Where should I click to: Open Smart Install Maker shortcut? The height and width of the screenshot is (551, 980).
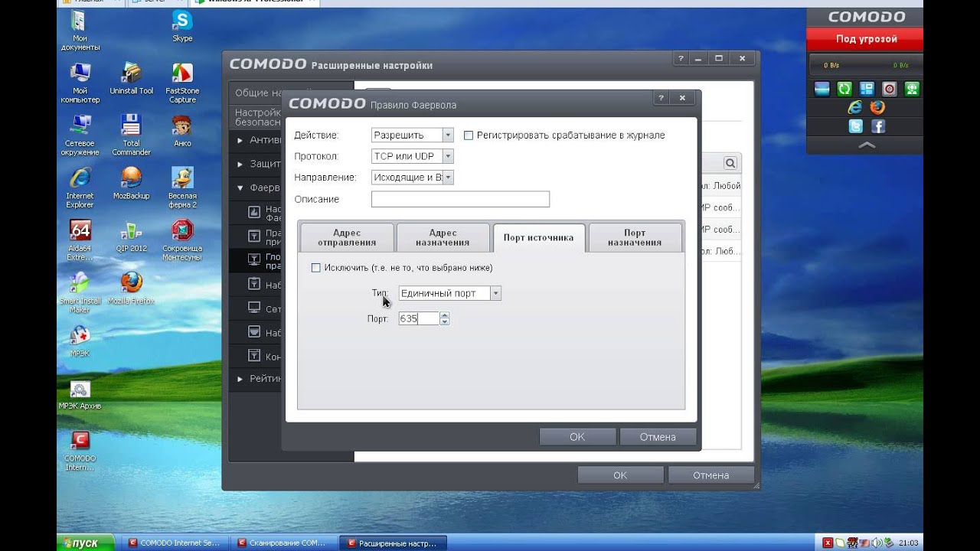80,292
